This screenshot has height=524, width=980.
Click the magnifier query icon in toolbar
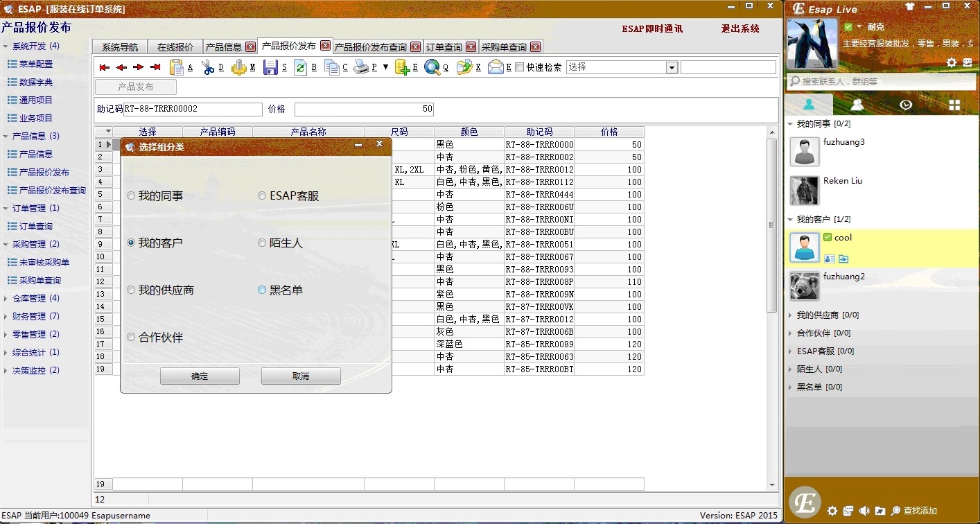click(x=432, y=67)
